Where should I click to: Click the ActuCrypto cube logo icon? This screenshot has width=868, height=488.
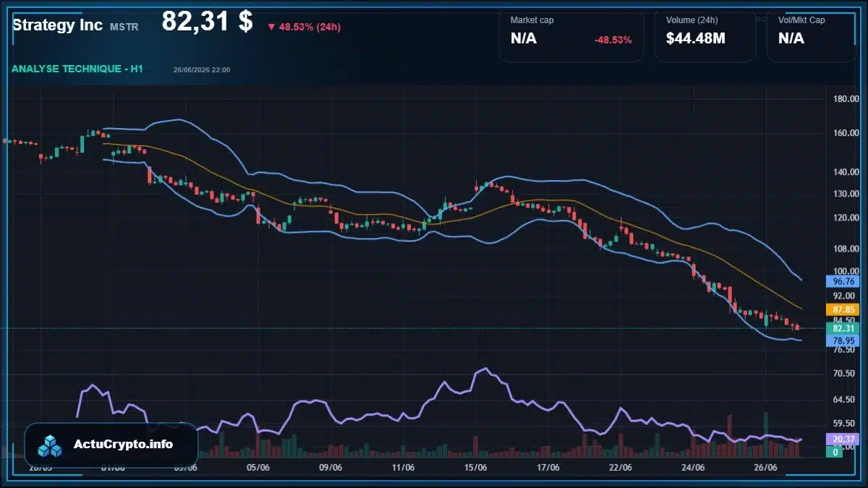point(51,445)
